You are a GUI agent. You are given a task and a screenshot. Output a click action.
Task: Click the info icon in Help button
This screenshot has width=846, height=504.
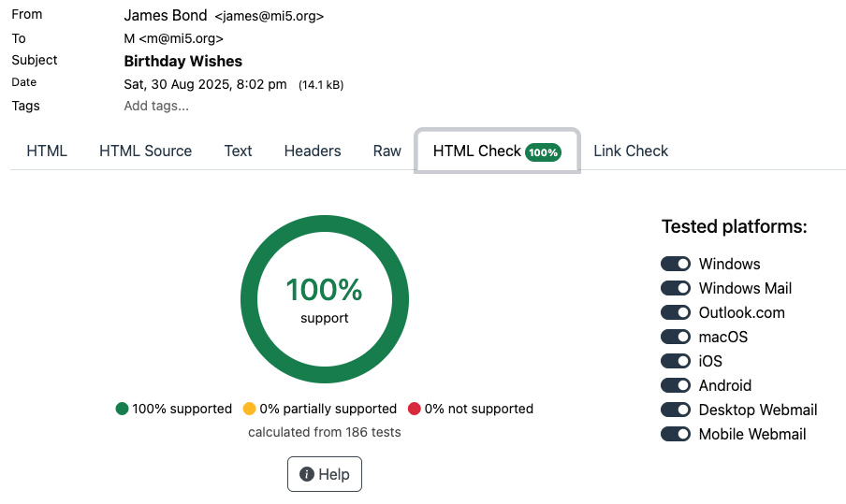point(306,474)
